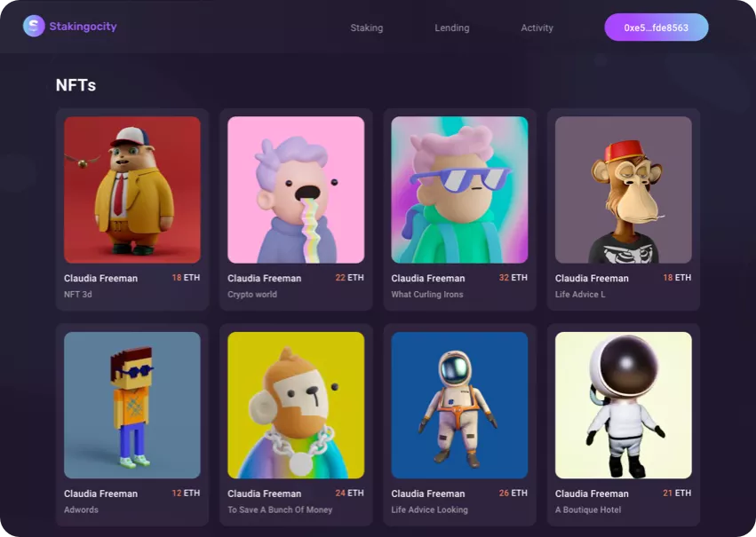Click the 22 ETH price label
The image size is (756, 537).
(349, 278)
